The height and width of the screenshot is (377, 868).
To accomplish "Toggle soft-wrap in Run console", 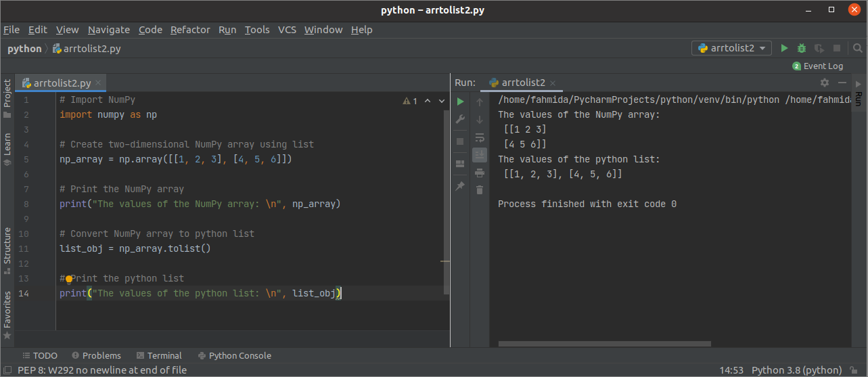I will 480,137.
